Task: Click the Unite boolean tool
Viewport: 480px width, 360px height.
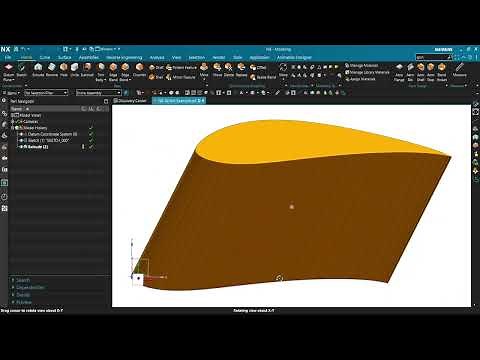Action: 75,70
